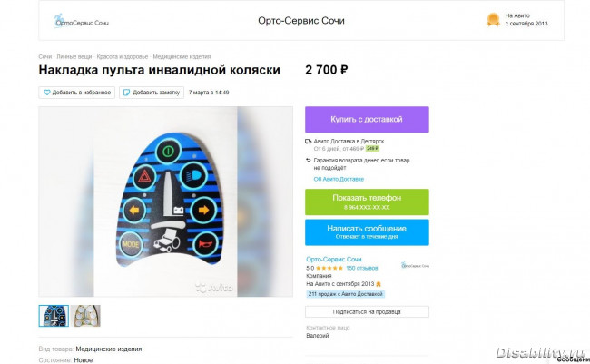
Task: Open the Орто-Сервис Сочи seller link
Action: pos(334,260)
